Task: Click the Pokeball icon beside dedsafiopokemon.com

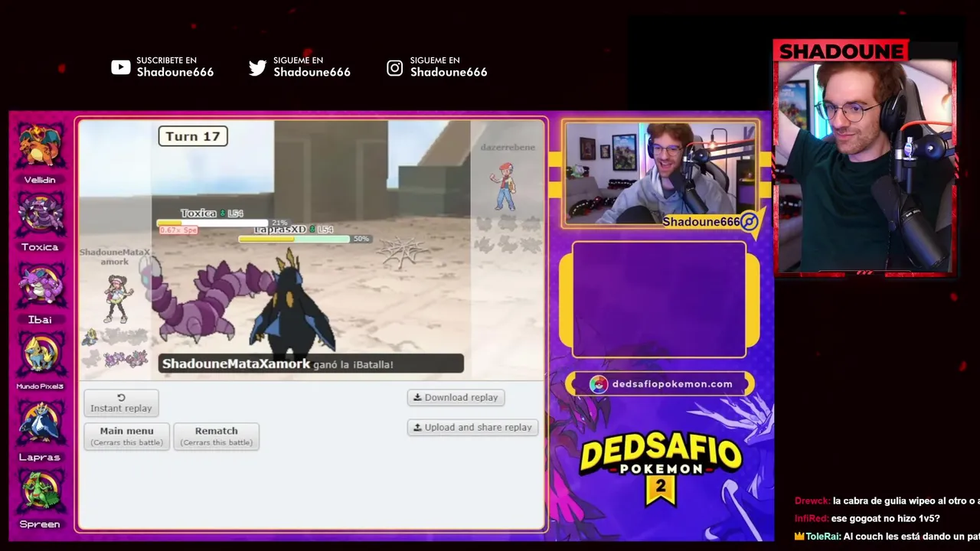Action: [x=599, y=384]
